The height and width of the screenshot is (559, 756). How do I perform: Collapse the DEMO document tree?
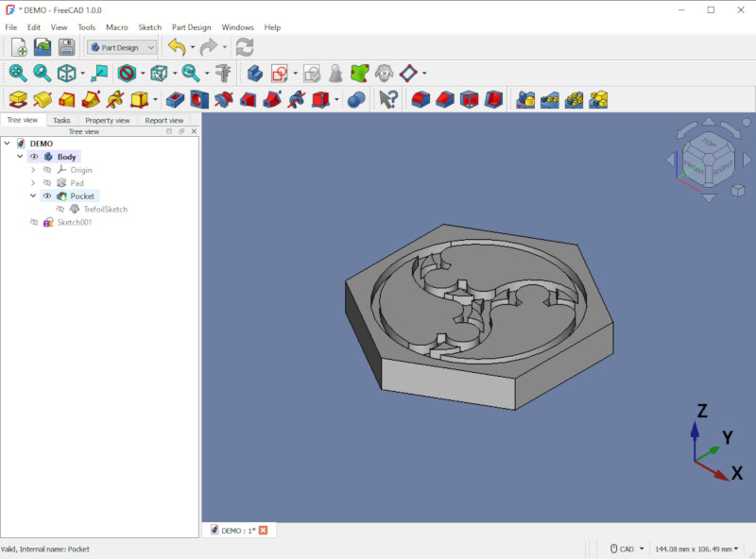7,144
